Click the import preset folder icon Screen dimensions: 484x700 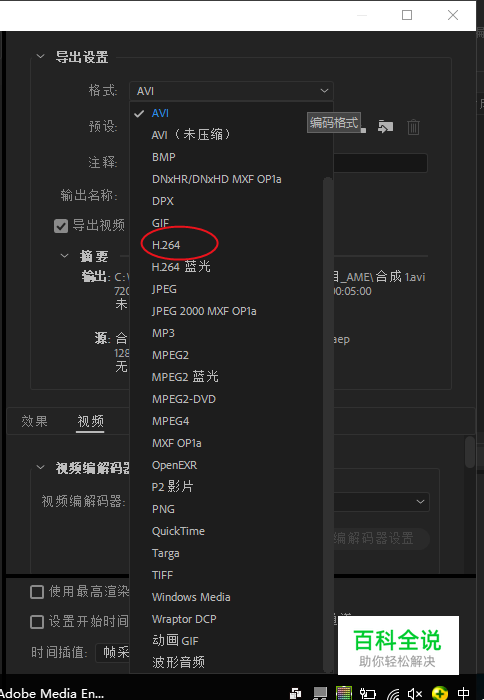coord(385,127)
